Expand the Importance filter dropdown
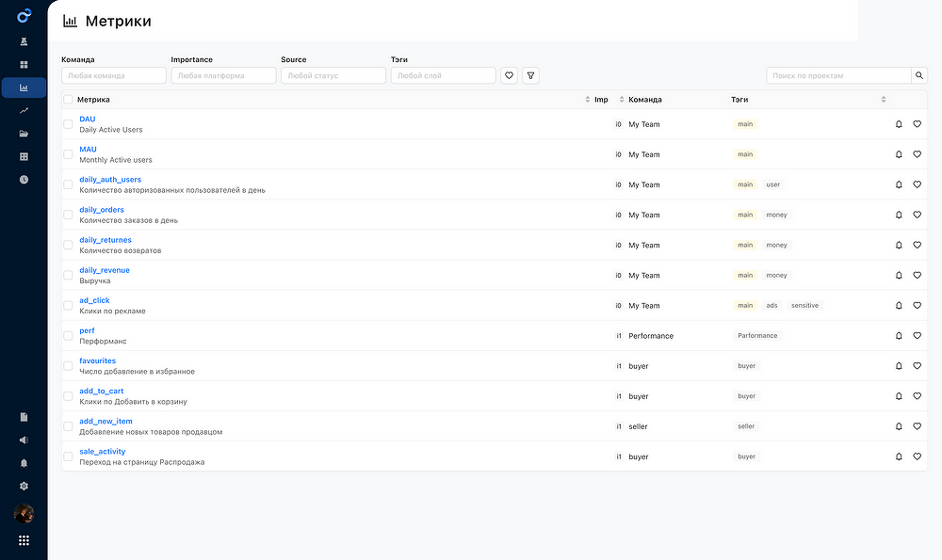 click(x=223, y=75)
